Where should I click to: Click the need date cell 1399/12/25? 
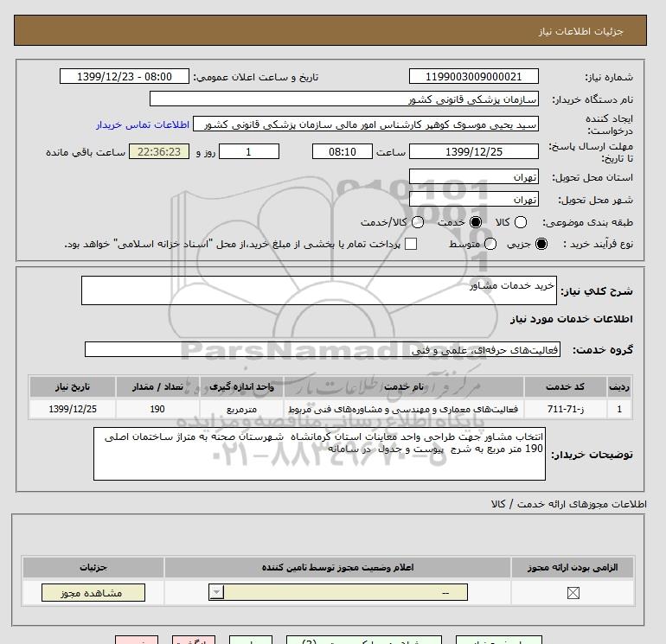[73, 409]
